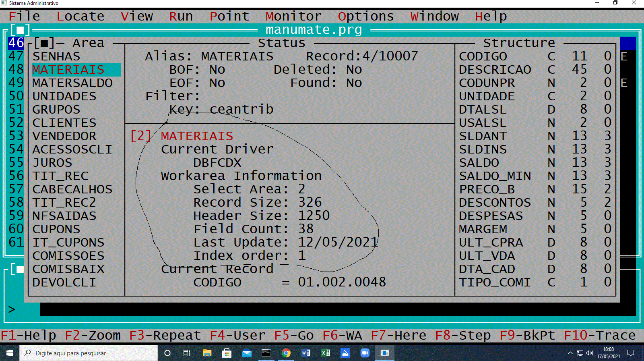Screen dimensions: 644x361
Task: Close the Area dialog with its box control
Action: click(x=44, y=43)
